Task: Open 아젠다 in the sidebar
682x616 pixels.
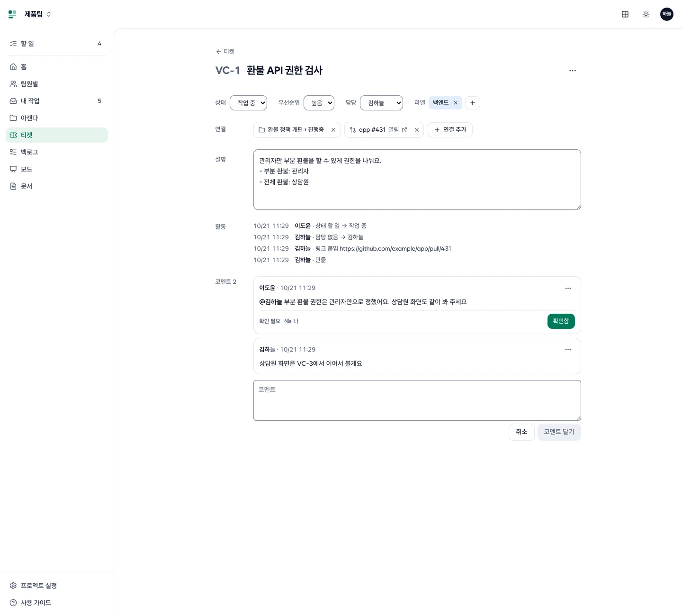Action: coord(57,118)
